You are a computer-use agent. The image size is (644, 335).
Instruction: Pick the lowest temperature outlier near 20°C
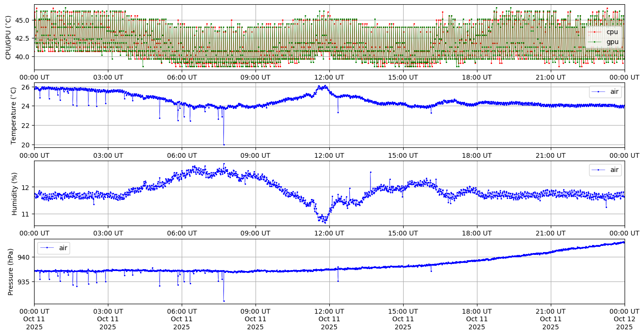[x=224, y=145]
